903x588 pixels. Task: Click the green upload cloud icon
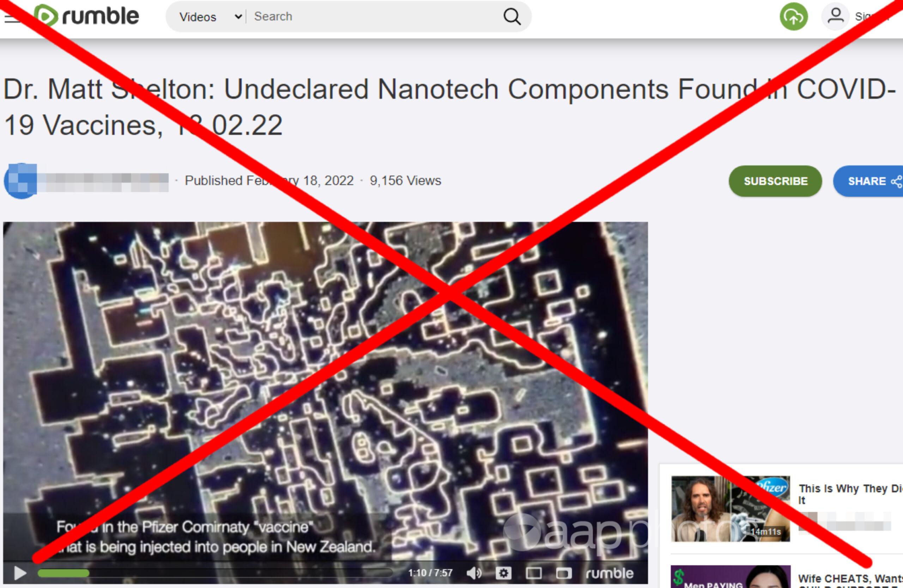point(794,17)
